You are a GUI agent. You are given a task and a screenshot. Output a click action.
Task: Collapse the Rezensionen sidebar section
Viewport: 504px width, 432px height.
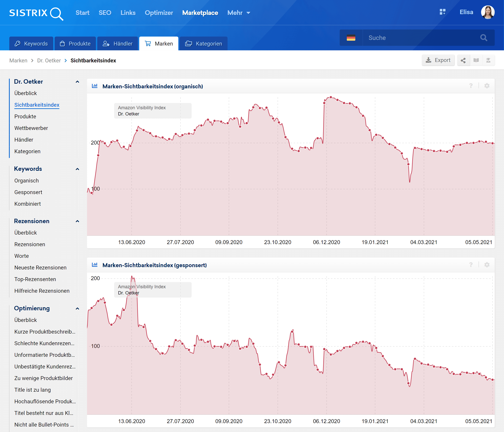pos(77,221)
